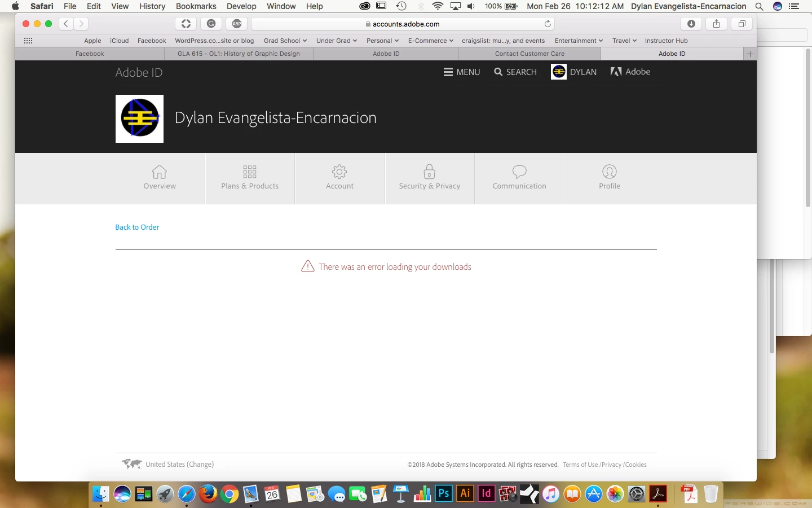
Task: Add a new tab with plus button
Action: (750, 54)
